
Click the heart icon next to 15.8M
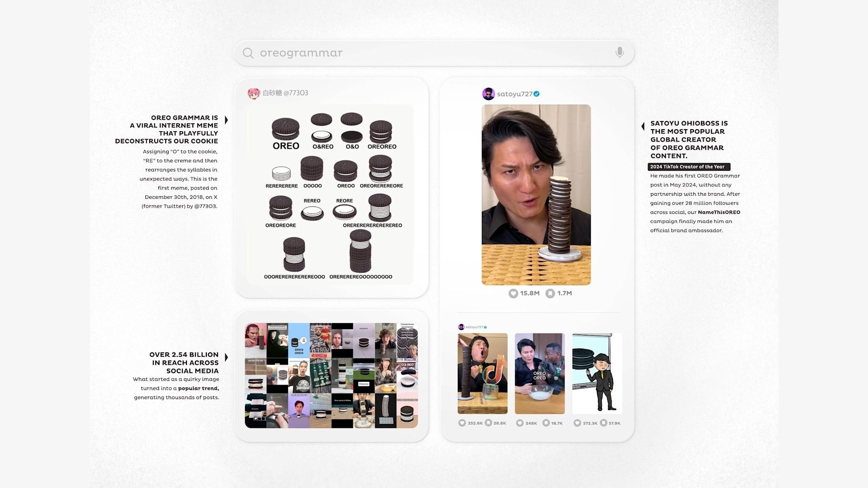[513, 293]
